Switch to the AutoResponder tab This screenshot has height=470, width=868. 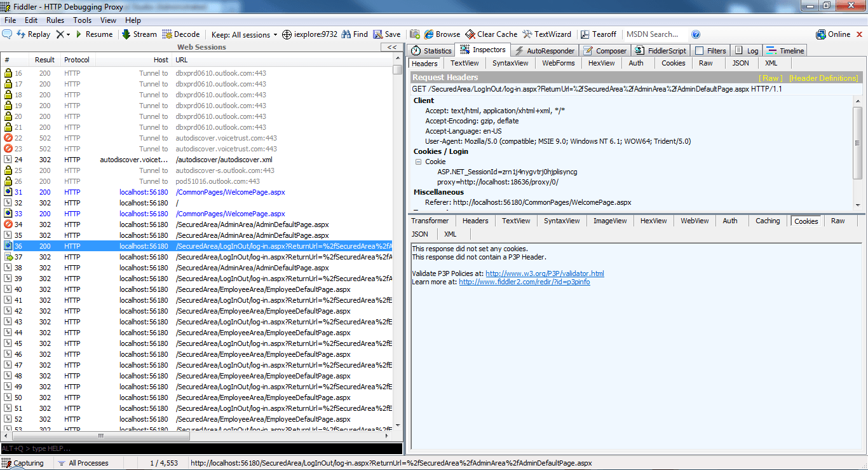click(545, 51)
